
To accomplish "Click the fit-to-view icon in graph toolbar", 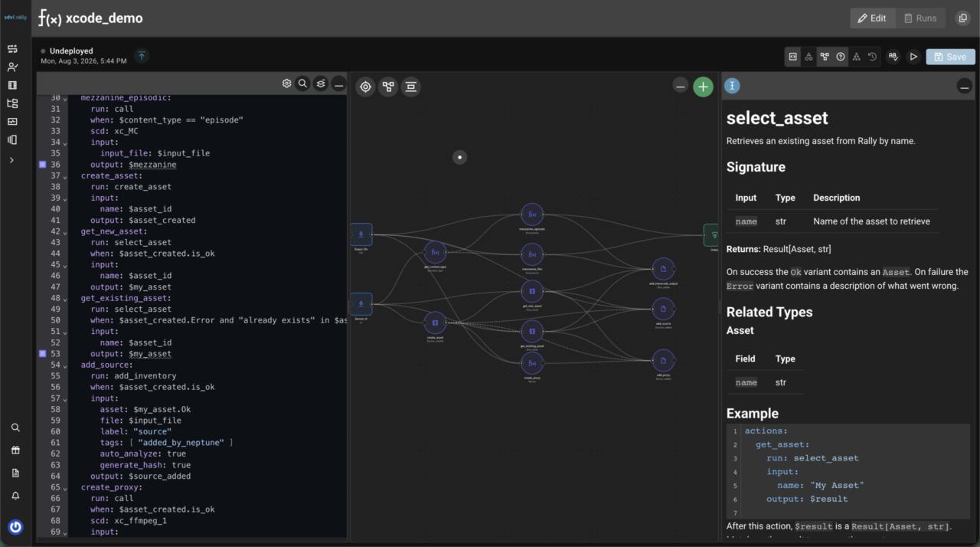I will click(x=411, y=87).
